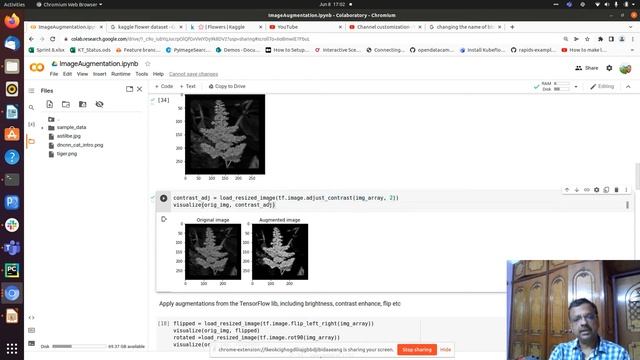Open Chromium Web Browser app menu
Screen dimensions: 640x360
point(69,4)
